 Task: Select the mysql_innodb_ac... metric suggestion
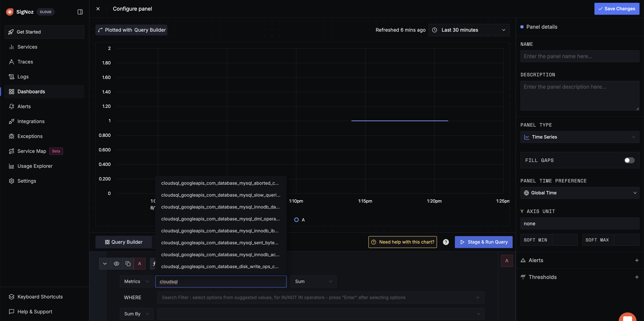pos(221,255)
